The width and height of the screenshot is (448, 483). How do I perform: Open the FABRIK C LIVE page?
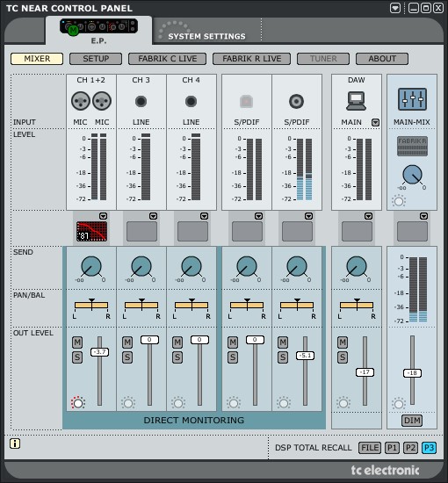pyautogui.click(x=167, y=59)
